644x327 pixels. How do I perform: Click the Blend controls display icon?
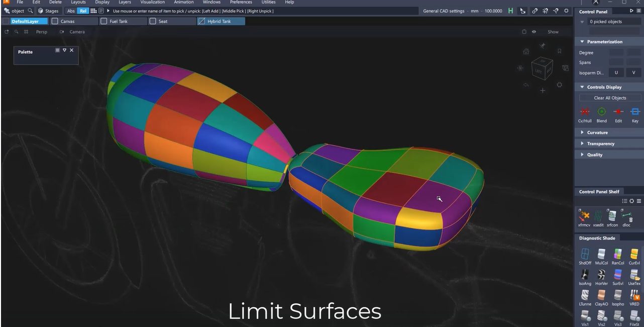tap(601, 112)
